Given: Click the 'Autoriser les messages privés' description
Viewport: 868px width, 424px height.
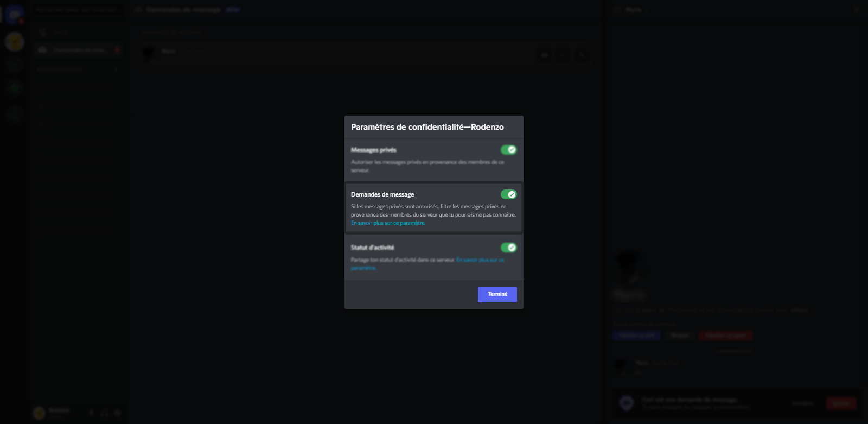Looking at the screenshot, I should click(427, 166).
